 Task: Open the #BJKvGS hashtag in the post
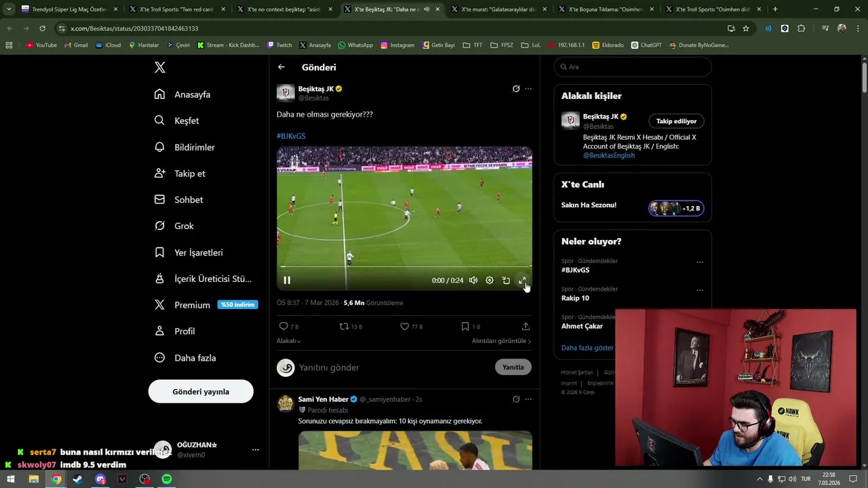(x=291, y=136)
